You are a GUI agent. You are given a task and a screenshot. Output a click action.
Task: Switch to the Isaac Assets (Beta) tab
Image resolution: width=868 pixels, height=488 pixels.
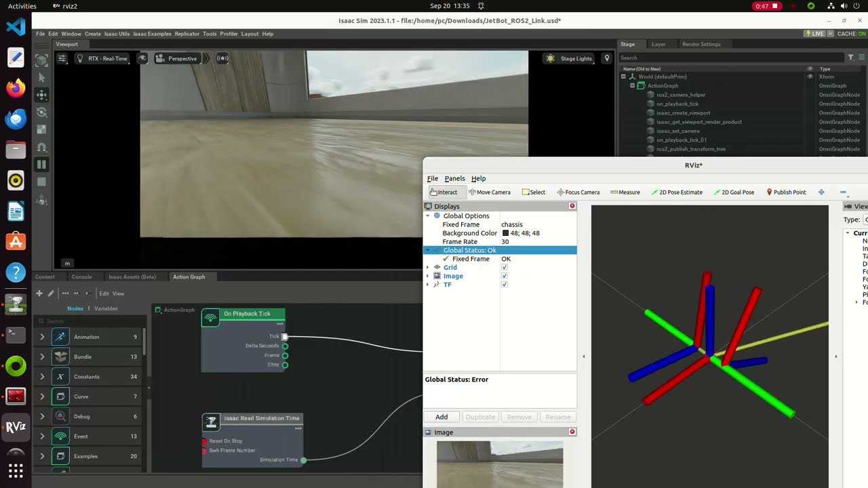point(132,277)
